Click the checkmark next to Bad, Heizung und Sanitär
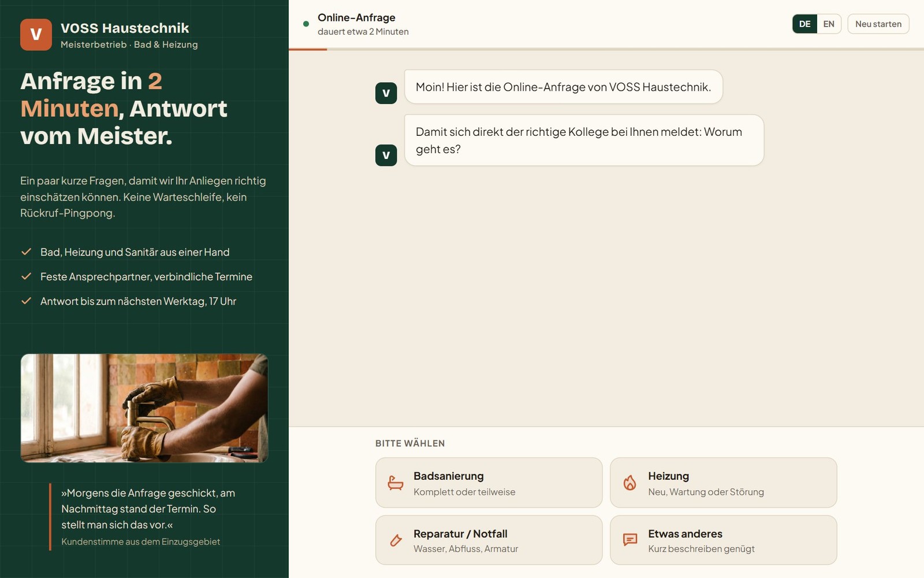 pyautogui.click(x=26, y=252)
